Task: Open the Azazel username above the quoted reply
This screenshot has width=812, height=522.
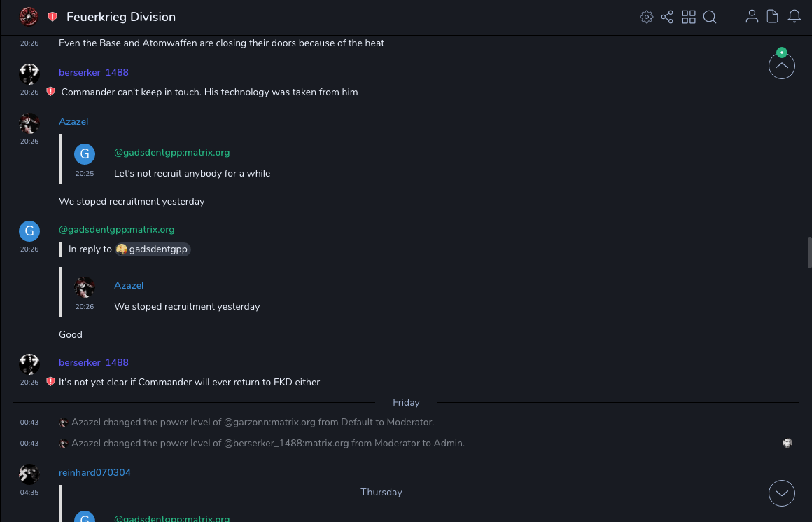Action: [x=73, y=121]
